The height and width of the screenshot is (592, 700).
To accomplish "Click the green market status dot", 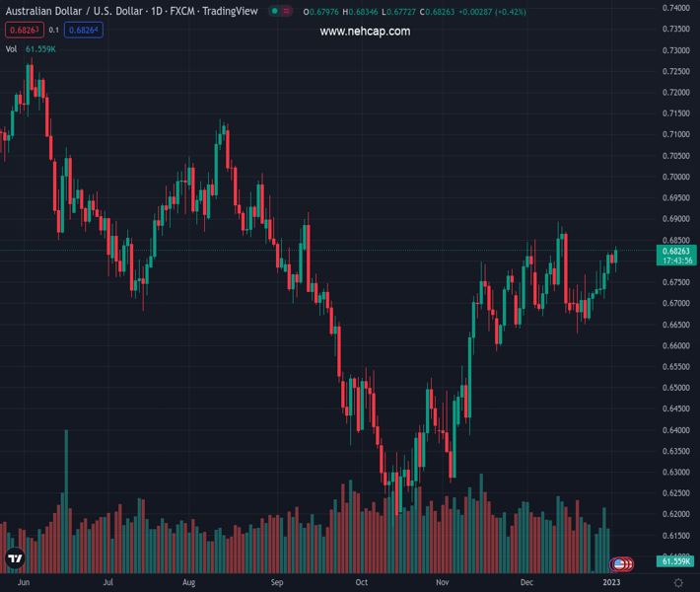I will 274,12.
